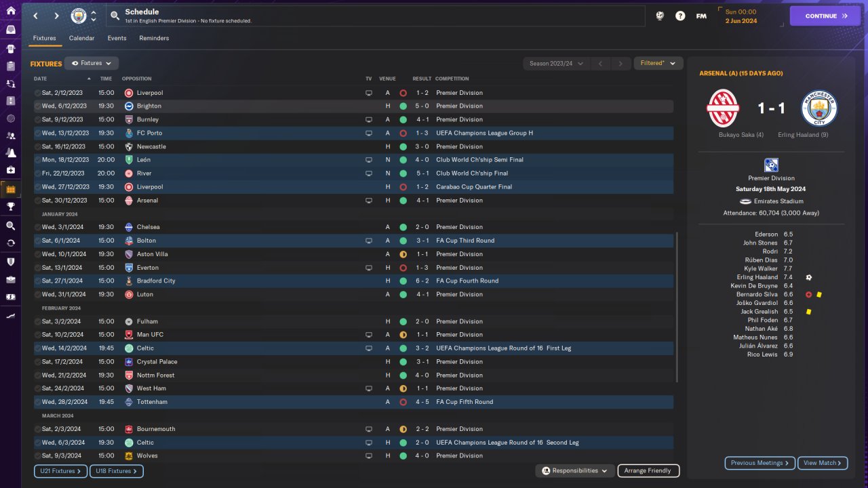Click the Arrange Friendly button

click(x=648, y=470)
